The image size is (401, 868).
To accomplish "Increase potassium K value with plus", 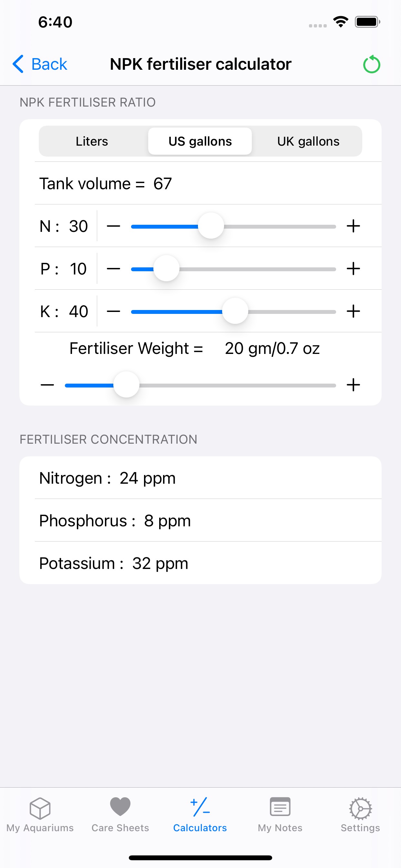I will tap(353, 311).
